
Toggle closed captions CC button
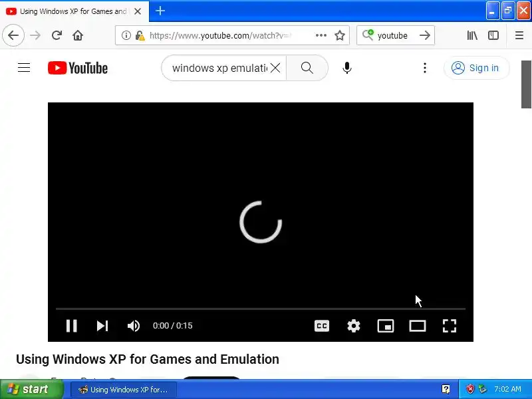[x=322, y=326]
